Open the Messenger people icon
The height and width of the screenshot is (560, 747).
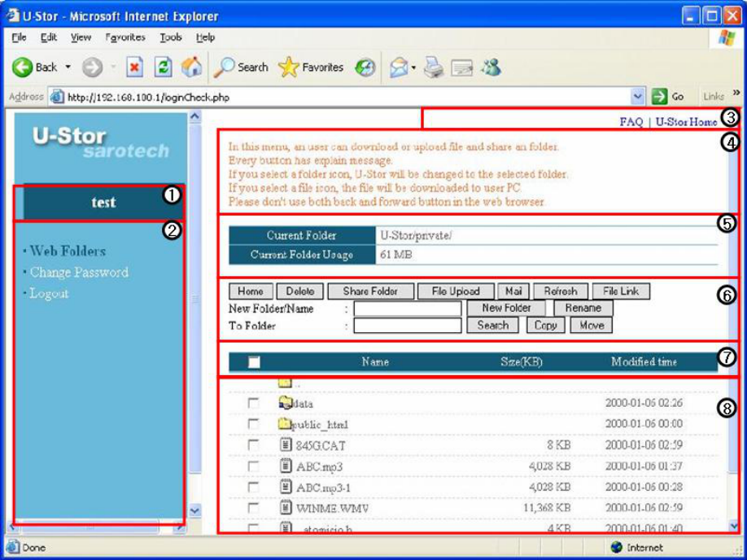[x=491, y=68]
